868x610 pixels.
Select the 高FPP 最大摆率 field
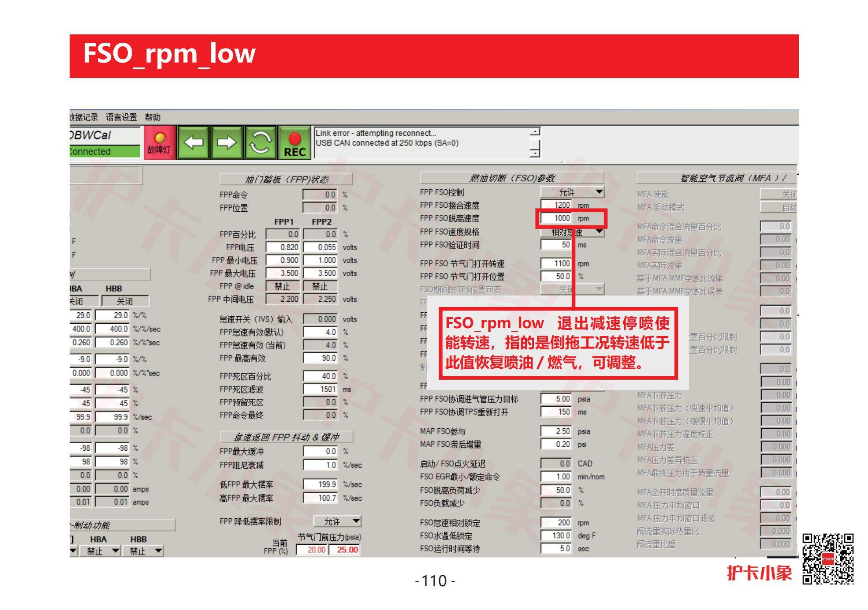coord(320,498)
